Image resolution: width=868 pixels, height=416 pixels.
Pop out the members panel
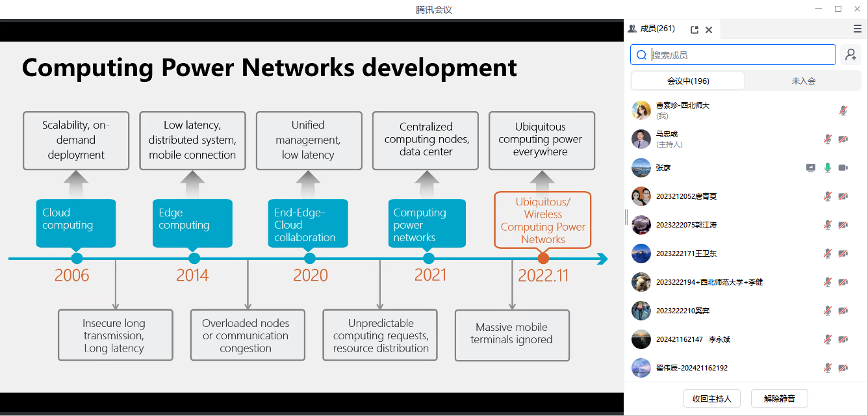point(695,29)
